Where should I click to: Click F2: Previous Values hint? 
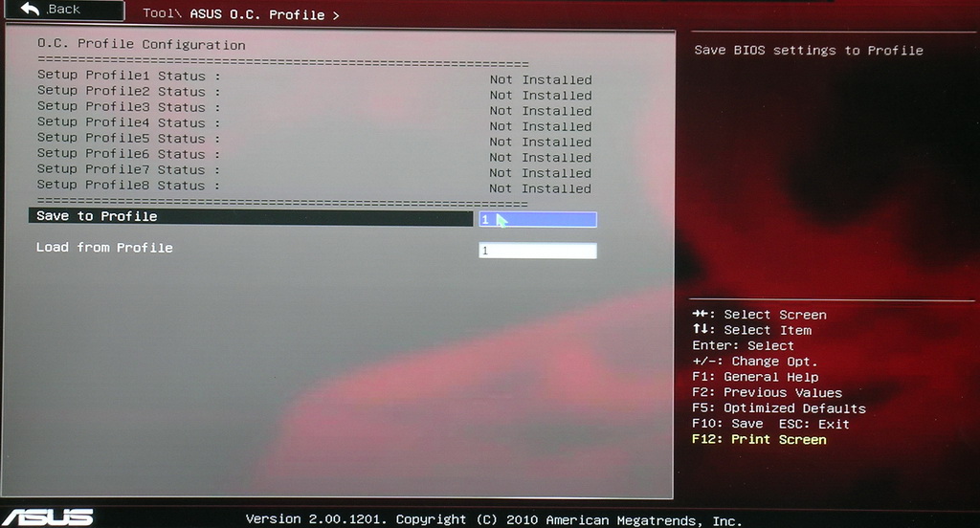(767, 392)
